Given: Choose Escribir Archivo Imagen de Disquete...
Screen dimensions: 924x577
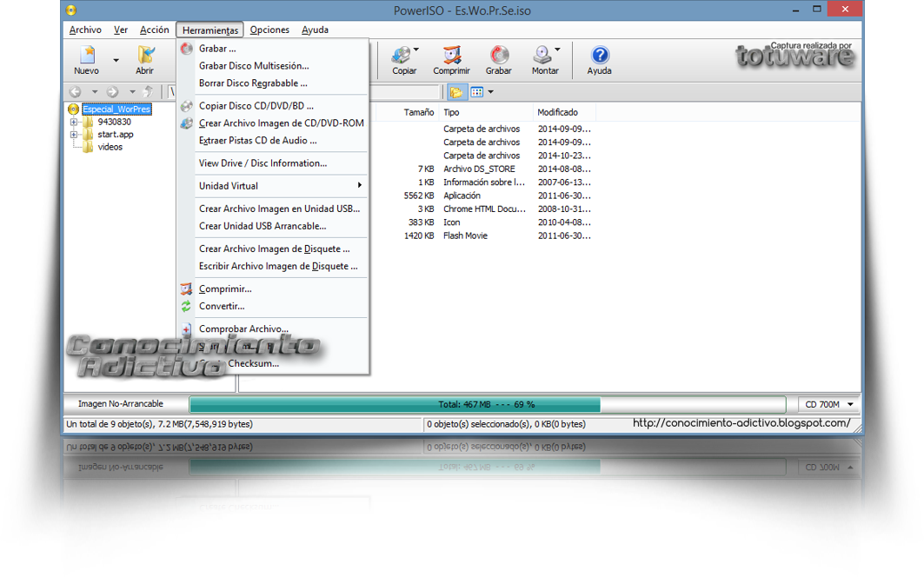Looking at the screenshot, I should (274, 266).
